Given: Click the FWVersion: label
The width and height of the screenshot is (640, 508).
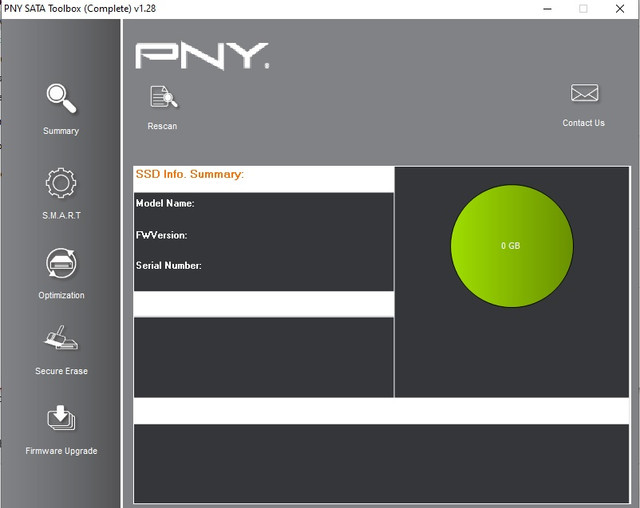Looking at the screenshot, I should [x=162, y=235].
